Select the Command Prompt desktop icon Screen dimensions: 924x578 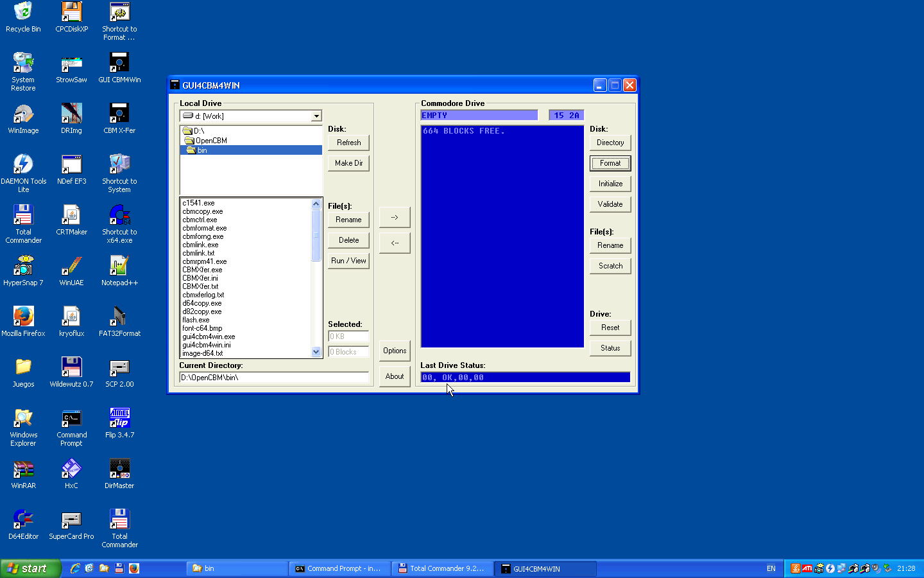(x=71, y=427)
